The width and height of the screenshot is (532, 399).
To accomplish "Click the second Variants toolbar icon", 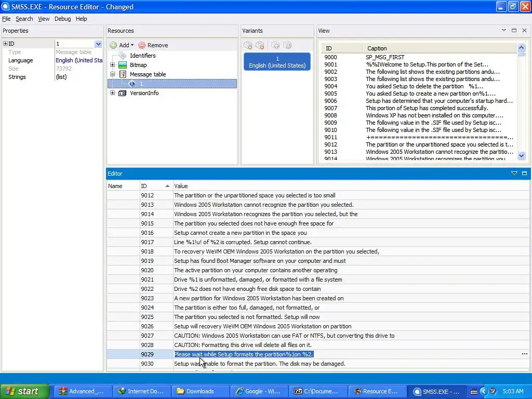I will [x=260, y=45].
